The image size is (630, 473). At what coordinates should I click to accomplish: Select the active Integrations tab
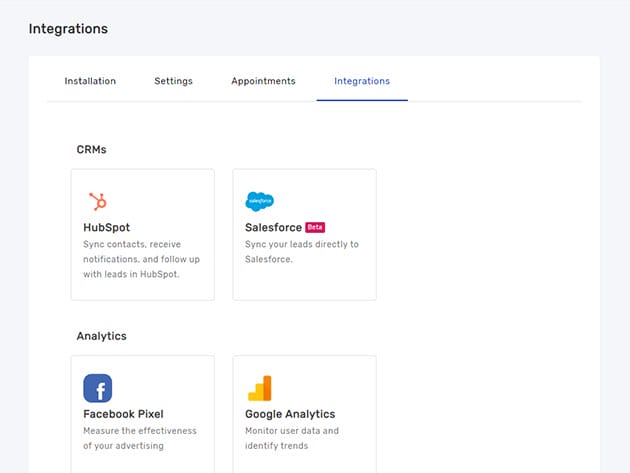pyautogui.click(x=362, y=81)
